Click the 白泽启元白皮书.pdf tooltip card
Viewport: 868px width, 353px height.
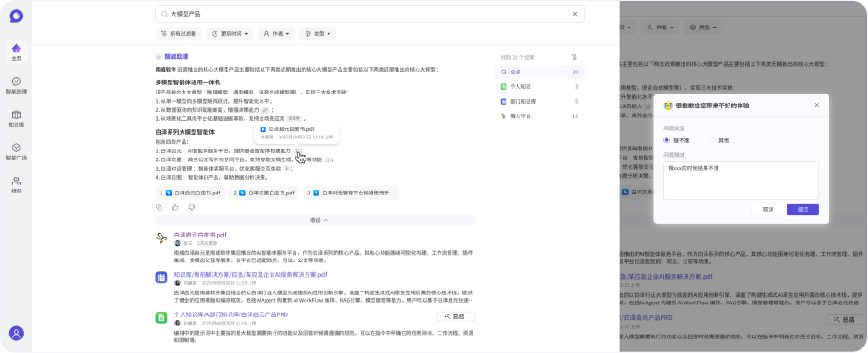pos(296,132)
